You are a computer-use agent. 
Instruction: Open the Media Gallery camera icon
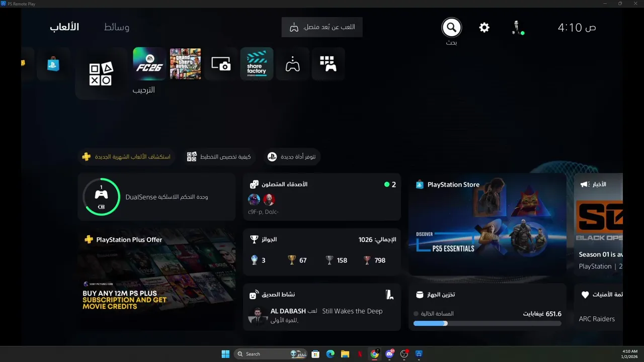coord(221,64)
